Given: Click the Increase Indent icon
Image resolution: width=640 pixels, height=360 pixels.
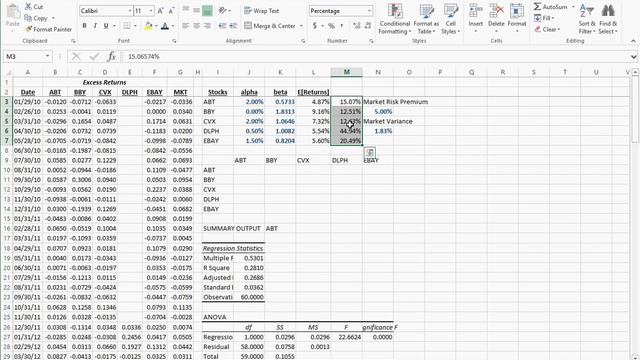Looking at the screenshot, I should [x=233, y=26].
